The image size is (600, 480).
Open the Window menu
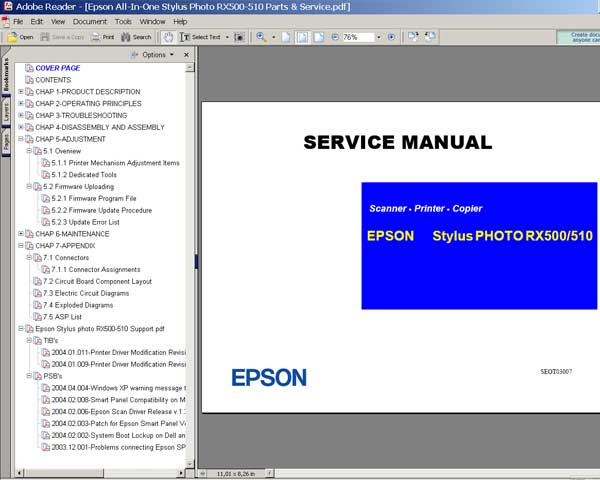click(152, 21)
